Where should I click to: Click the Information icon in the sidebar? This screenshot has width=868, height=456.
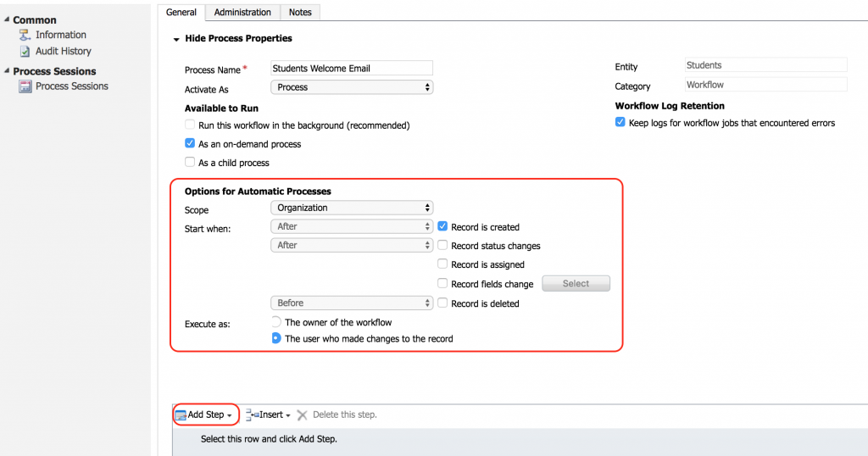[25, 35]
